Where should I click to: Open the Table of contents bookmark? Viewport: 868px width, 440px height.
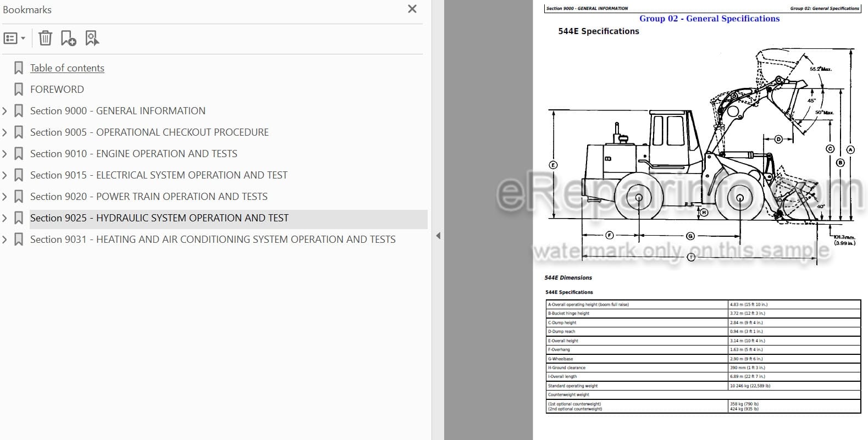pos(67,68)
